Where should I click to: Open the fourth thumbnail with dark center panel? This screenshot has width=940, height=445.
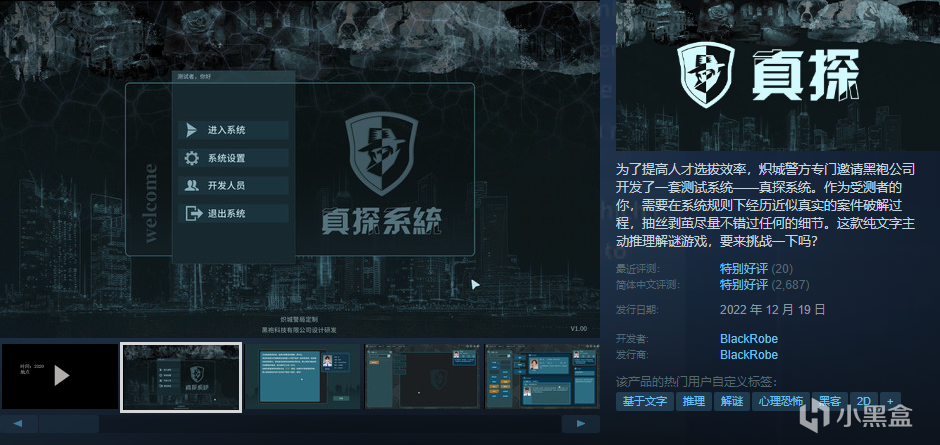tap(423, 376)
